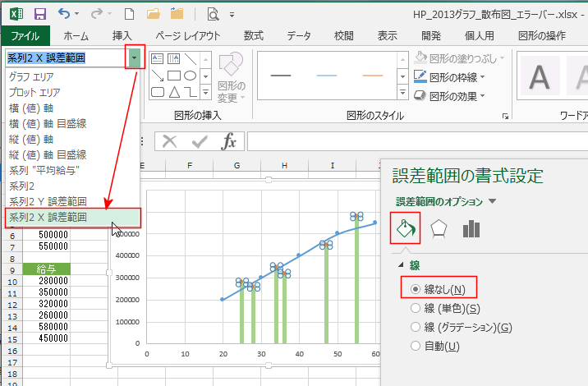Click the insert function fx icon
This screenshot has height=386, width=588.
[x=228, y=141]
